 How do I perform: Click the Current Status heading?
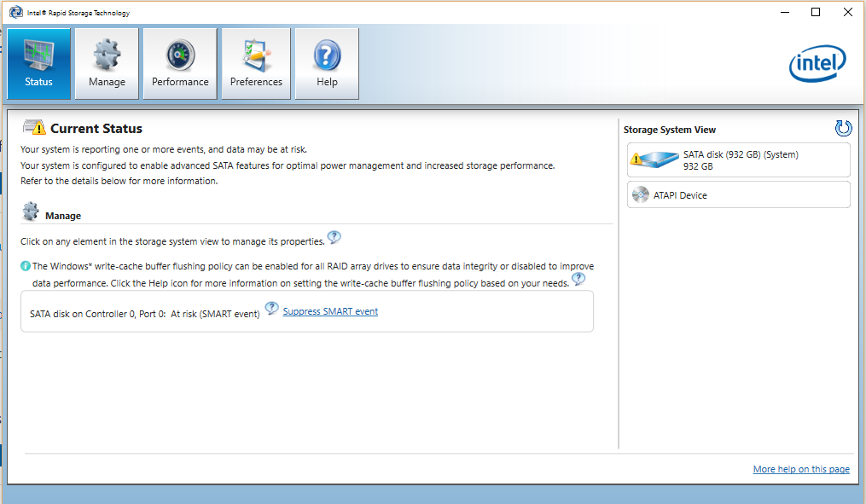[x=96, y=129]
